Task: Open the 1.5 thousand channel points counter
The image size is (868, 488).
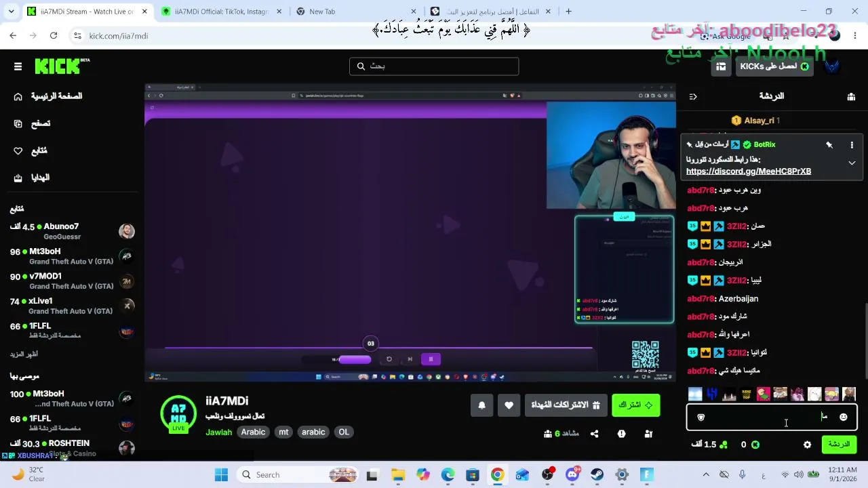Action: (x=709, y=445)
